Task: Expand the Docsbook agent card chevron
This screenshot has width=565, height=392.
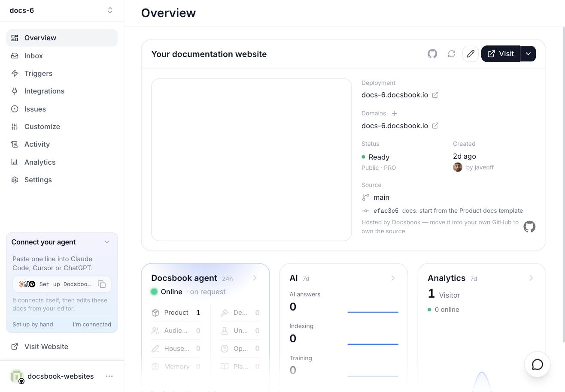Action: 255,278
